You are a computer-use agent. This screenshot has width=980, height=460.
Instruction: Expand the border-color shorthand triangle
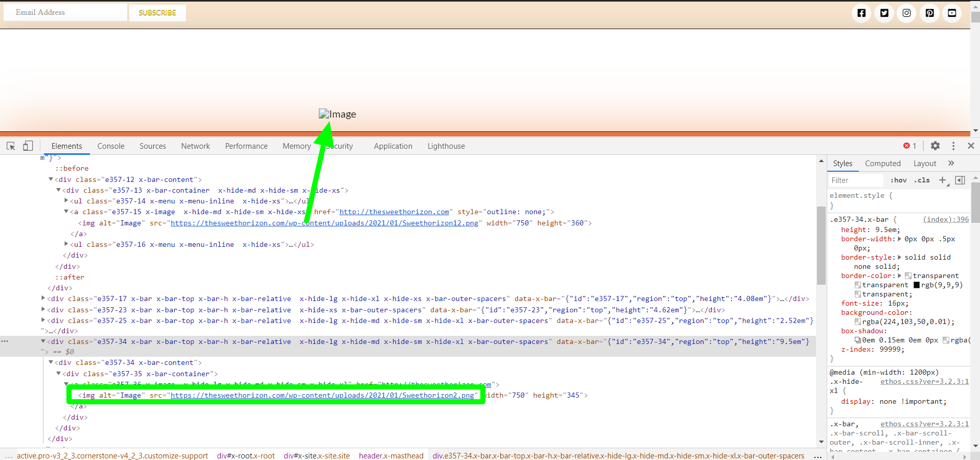[899, 275]
